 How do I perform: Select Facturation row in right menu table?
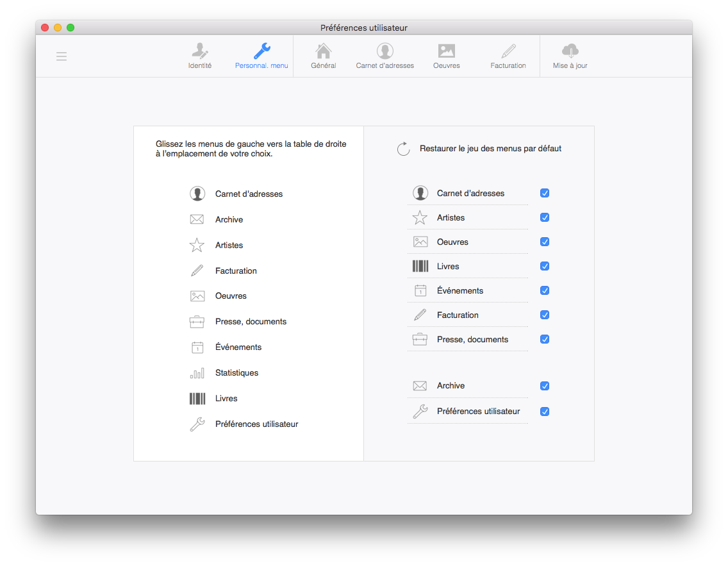pyautogui.click(x=458, y=315)
